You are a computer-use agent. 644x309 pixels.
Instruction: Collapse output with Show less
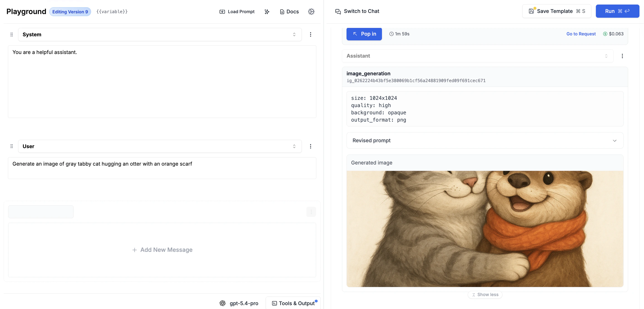(x=485, y=294)
